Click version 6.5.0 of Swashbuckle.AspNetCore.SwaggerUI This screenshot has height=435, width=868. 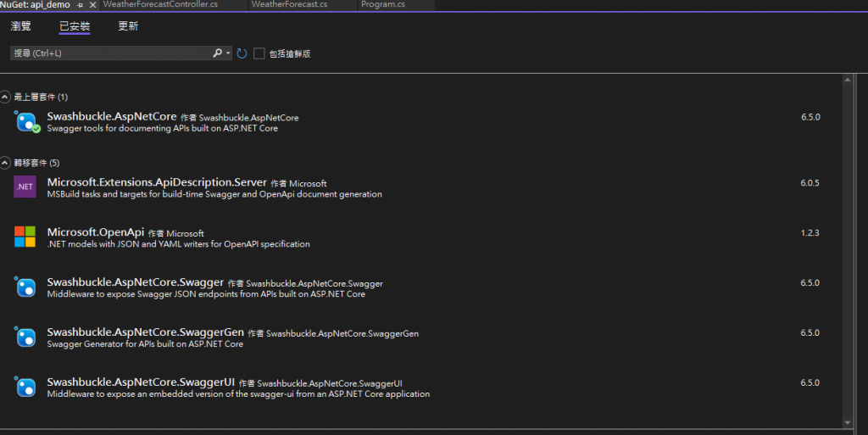pyautogui.click(x=810, y=383)
